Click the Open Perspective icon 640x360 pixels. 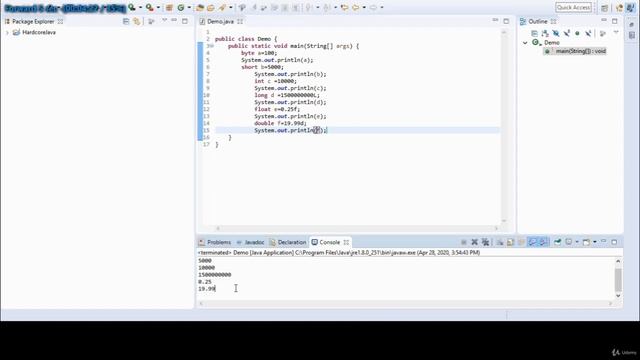click(x=604, y=8)
